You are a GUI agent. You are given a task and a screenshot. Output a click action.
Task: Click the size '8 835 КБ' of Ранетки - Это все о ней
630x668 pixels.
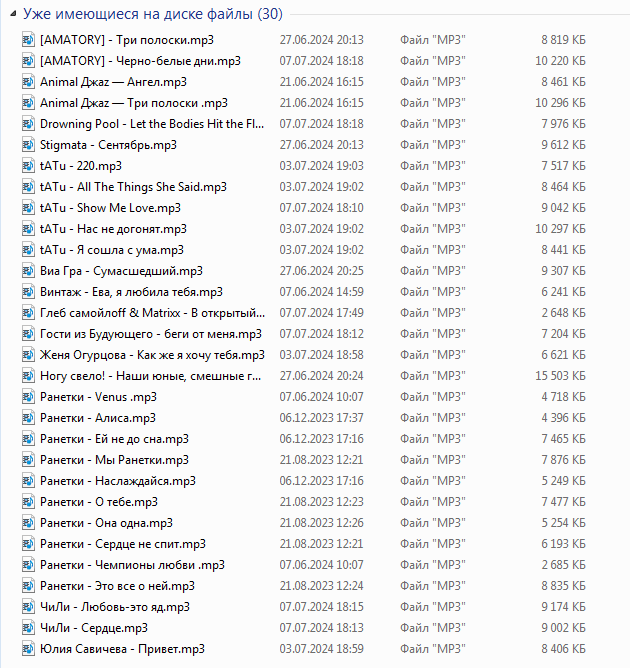click(x=564, y=586)
